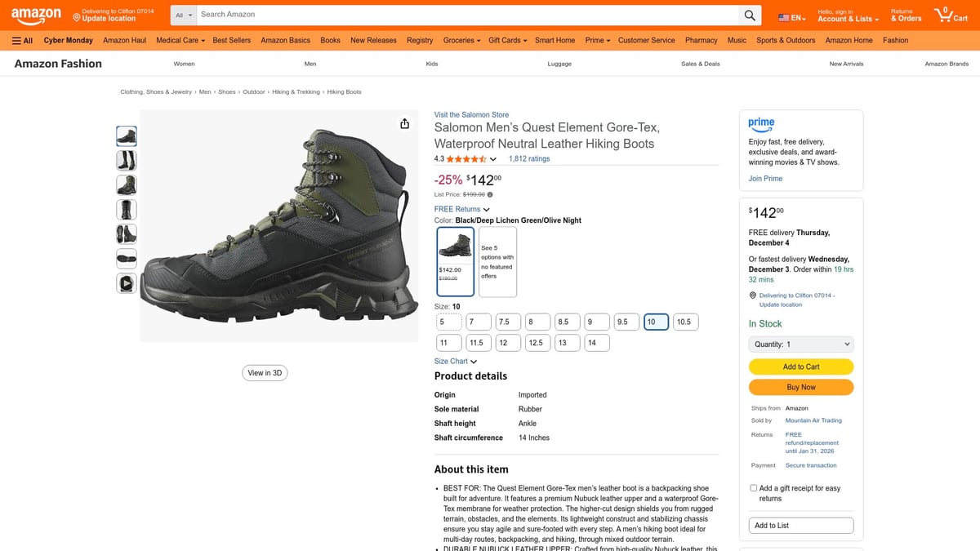Expand the FREE Returns details
This screenshot has width=980, height=551.
point(459,209)
